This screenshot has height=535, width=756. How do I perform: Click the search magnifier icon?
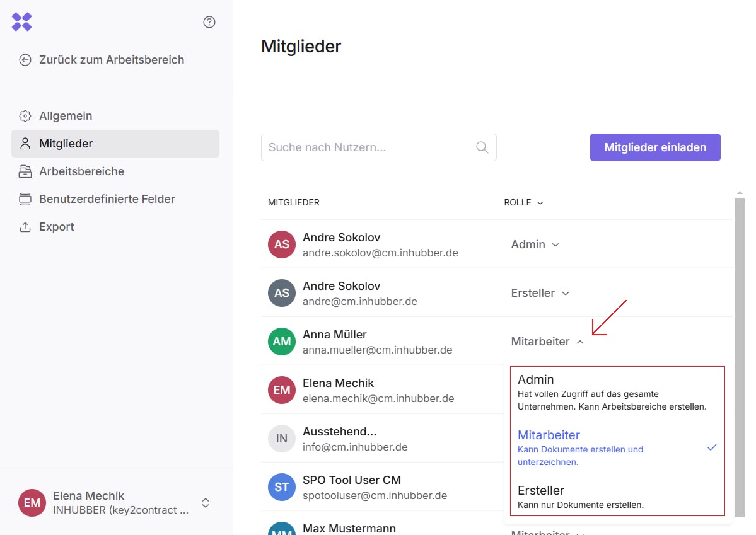[482, 147]
